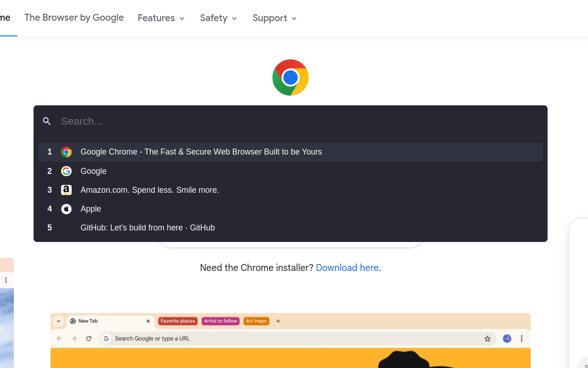Click the Support chevron arrow
This screenshot has width=588, height=368.
pos(294,19)
